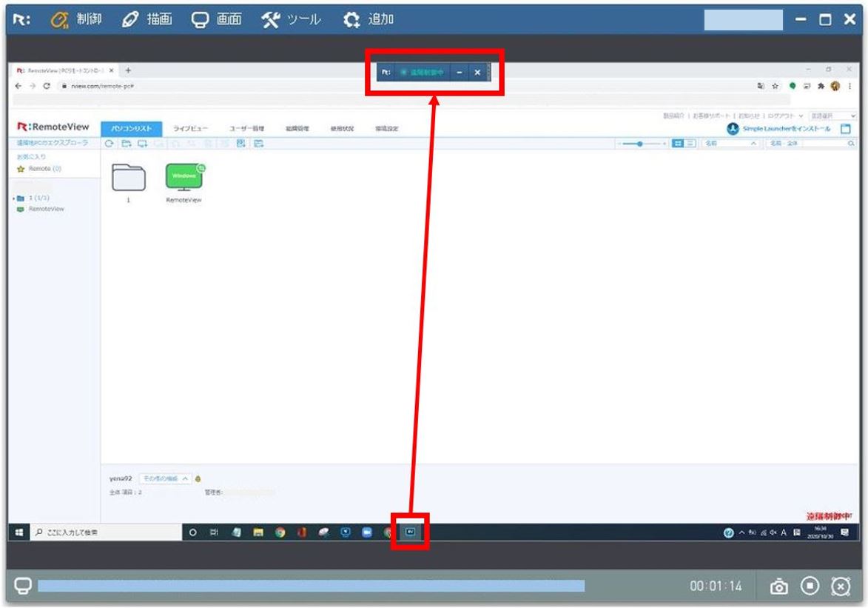Open the ツール tools menu
This screenshot has height=608, width=868.
click(x=291, y=19)
